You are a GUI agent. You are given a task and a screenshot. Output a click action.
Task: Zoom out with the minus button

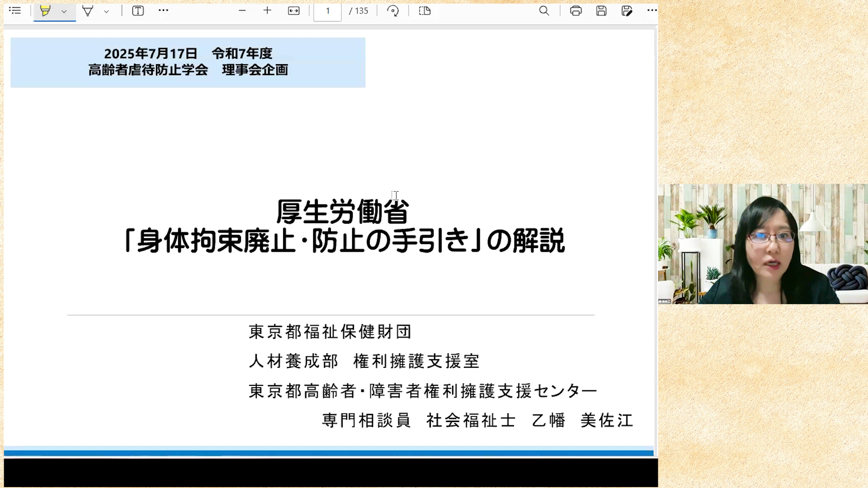click(x=242, y=10)
